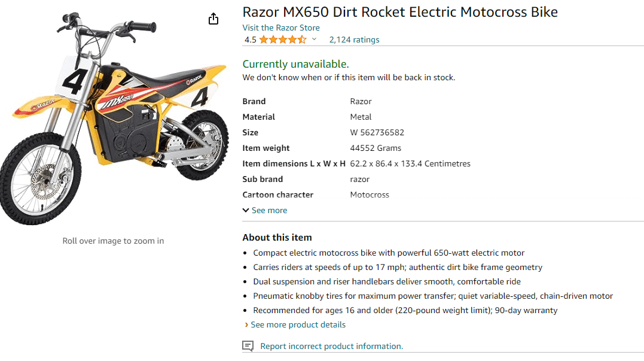Screen dimensions: 644x361
Task: Click the Brand value 'Razor'
Action: coord(361,101)
